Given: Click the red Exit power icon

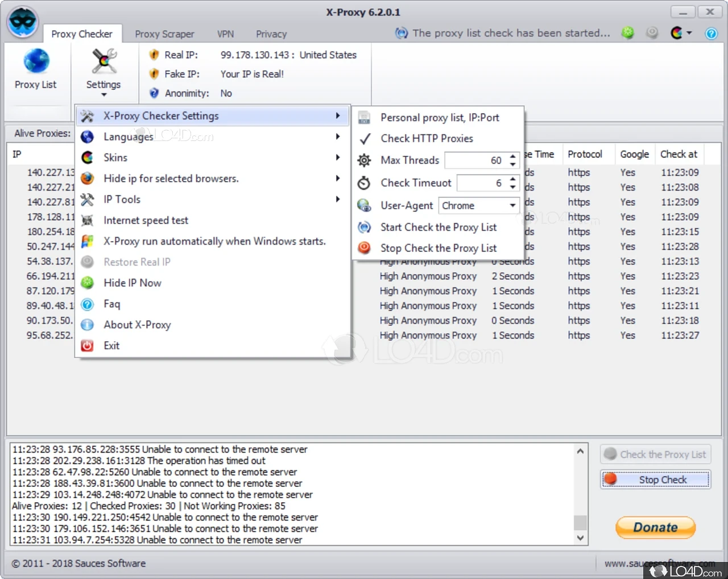Looking at the screenshot, I should (87, 345).
